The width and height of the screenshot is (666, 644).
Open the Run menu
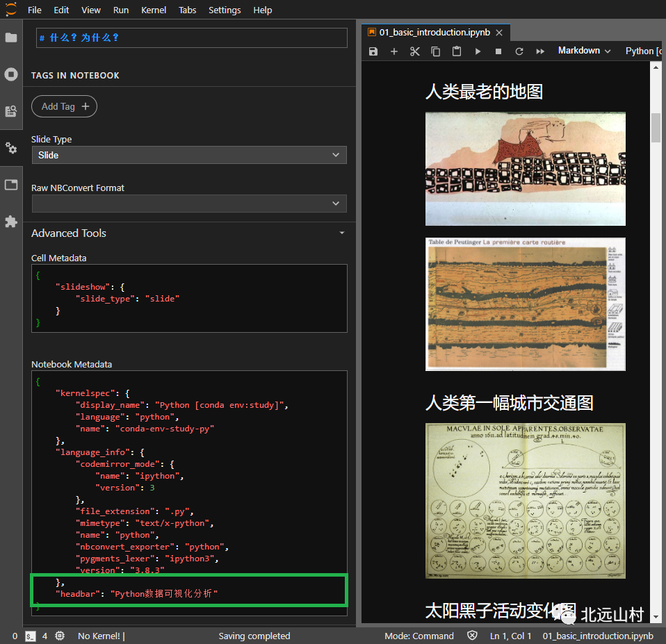point(121,10)
